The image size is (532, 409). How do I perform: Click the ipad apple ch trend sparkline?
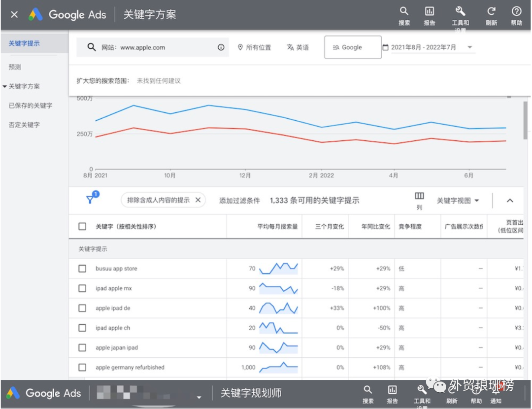(278, 328)
